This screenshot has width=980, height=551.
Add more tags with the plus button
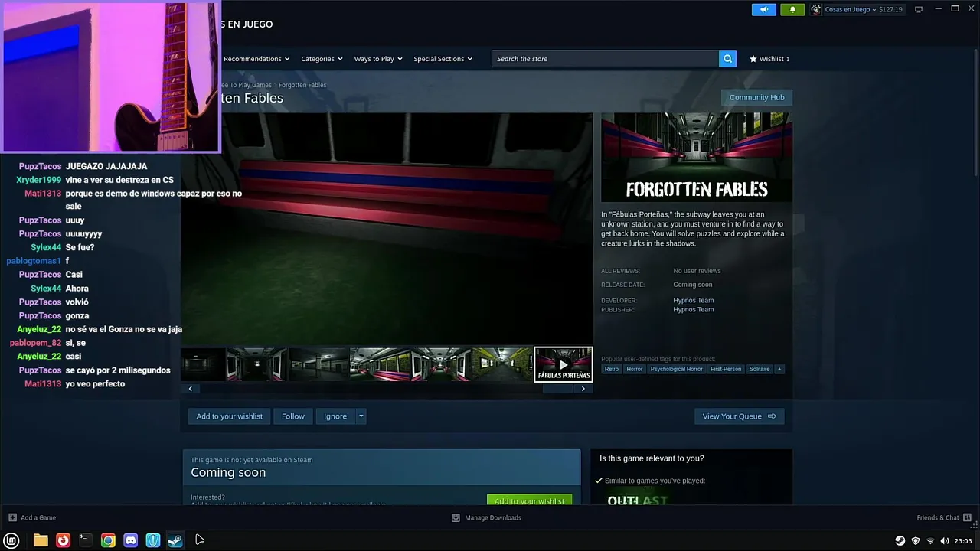point(779,369)
